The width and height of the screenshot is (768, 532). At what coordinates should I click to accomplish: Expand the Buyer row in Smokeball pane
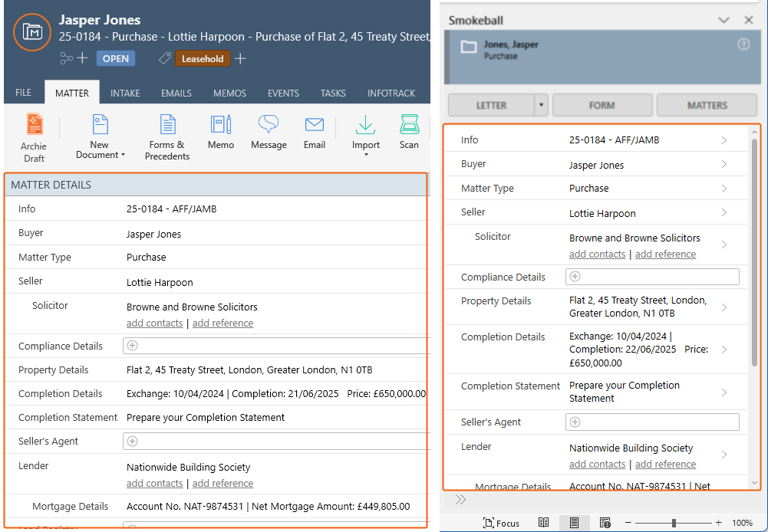(x=724, y=165)
